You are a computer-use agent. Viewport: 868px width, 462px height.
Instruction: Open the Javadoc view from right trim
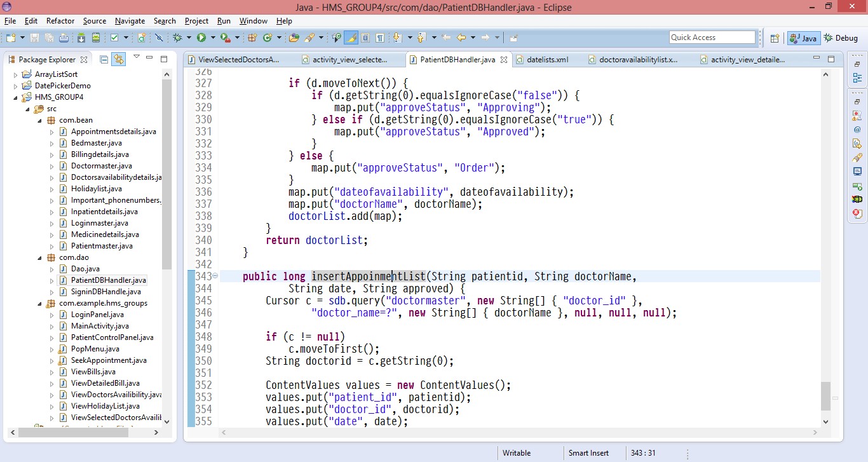[x=857, y=130]
